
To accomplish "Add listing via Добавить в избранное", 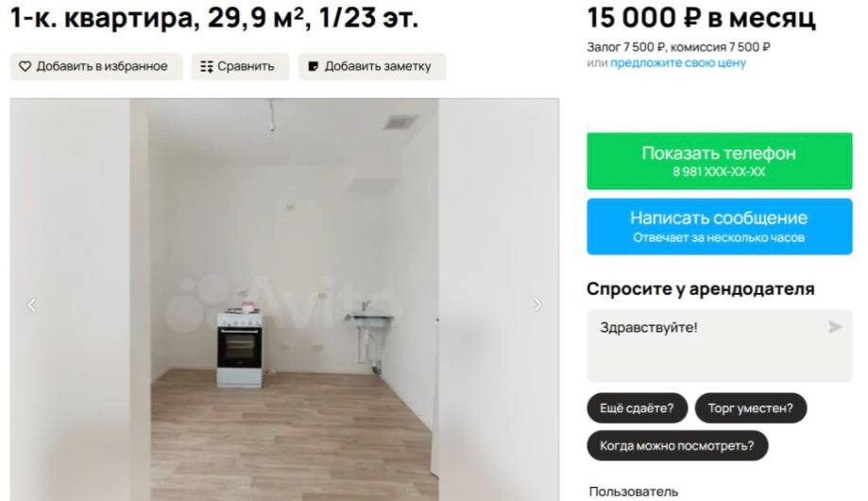I will pyautogui.click(x=96, y=66).
